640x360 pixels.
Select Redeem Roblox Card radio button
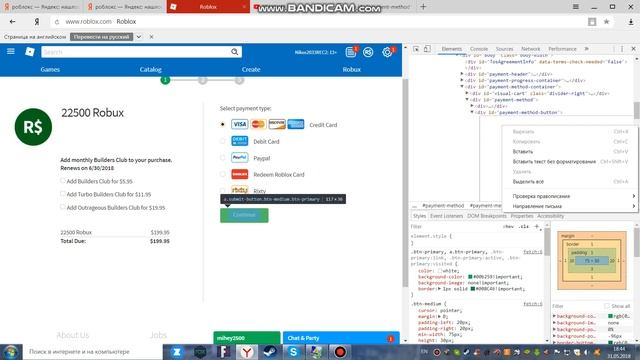[x=222, y=174]
